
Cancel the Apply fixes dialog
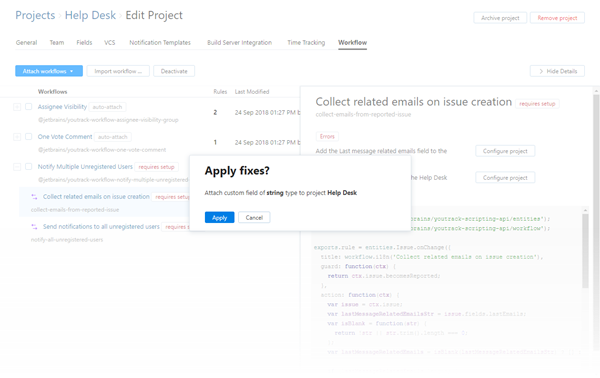point(254,217)
